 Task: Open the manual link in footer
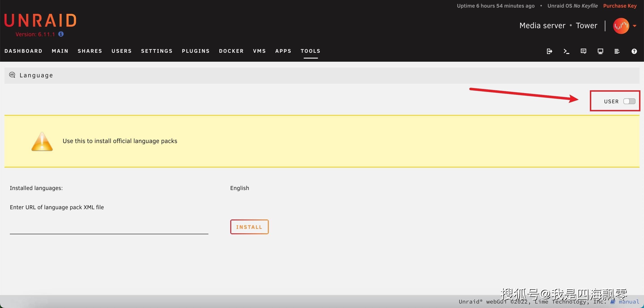(x=629, y=302)
